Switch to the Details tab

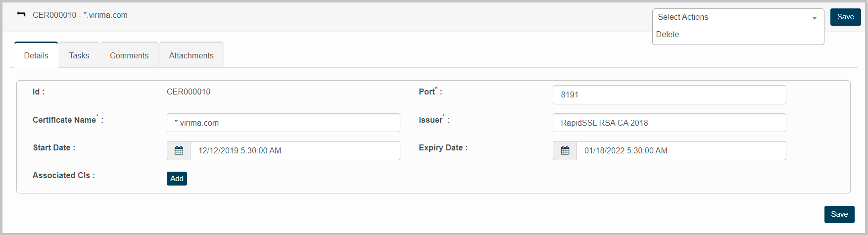pos(36,55)
